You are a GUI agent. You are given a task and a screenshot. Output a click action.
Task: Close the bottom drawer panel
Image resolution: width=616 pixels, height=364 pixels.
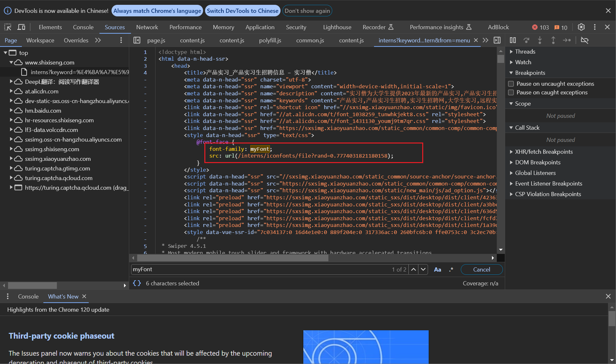tap(608, 296)
